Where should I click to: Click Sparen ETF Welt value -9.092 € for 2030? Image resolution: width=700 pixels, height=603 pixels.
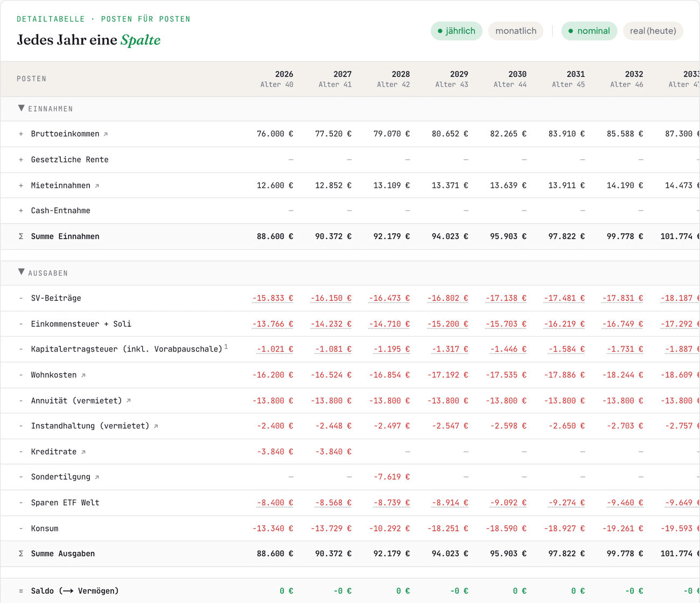508,503
